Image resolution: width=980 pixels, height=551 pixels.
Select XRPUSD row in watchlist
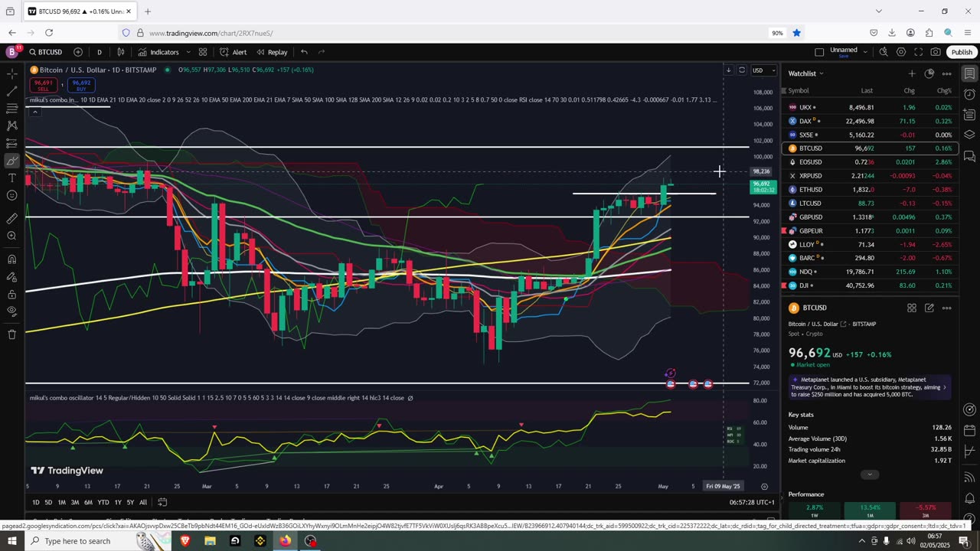pyautogui.click(x=870, y=176)
